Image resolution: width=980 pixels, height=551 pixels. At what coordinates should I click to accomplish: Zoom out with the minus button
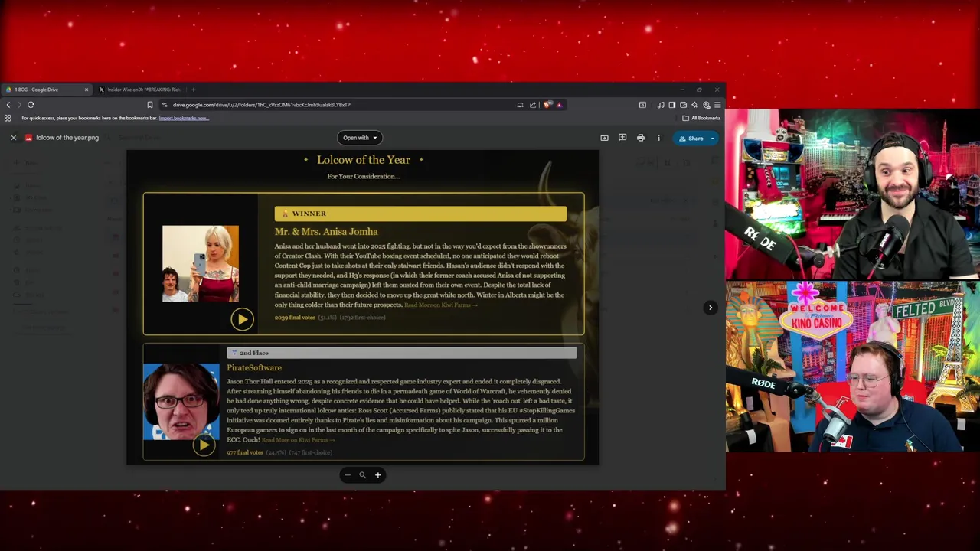(348, 475)
